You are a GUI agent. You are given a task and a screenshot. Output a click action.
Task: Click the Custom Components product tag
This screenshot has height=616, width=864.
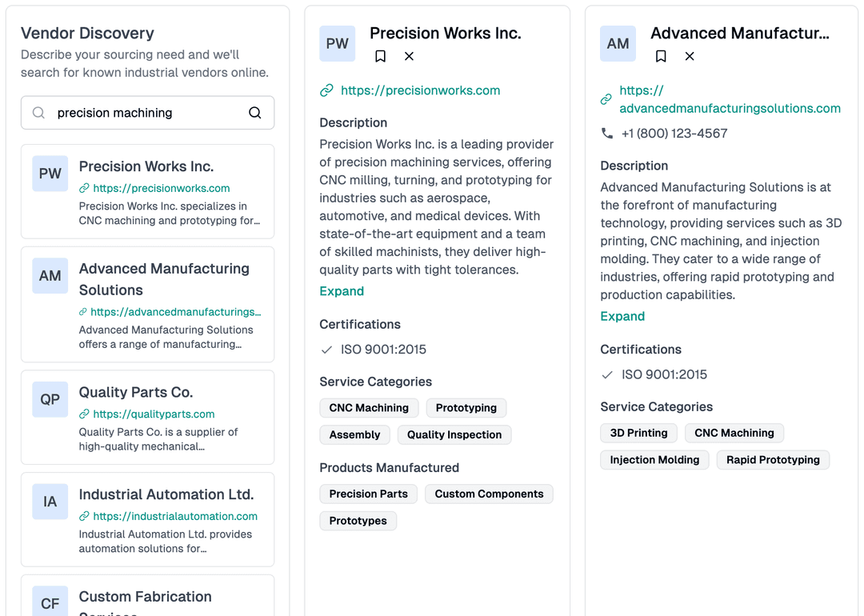click(x=489, y=494)
